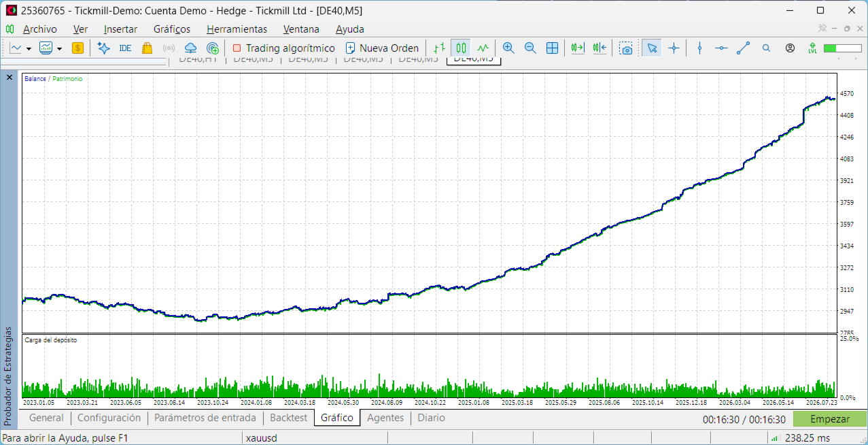Open the MQL5 Market shopping bag icon

(147, 48)
